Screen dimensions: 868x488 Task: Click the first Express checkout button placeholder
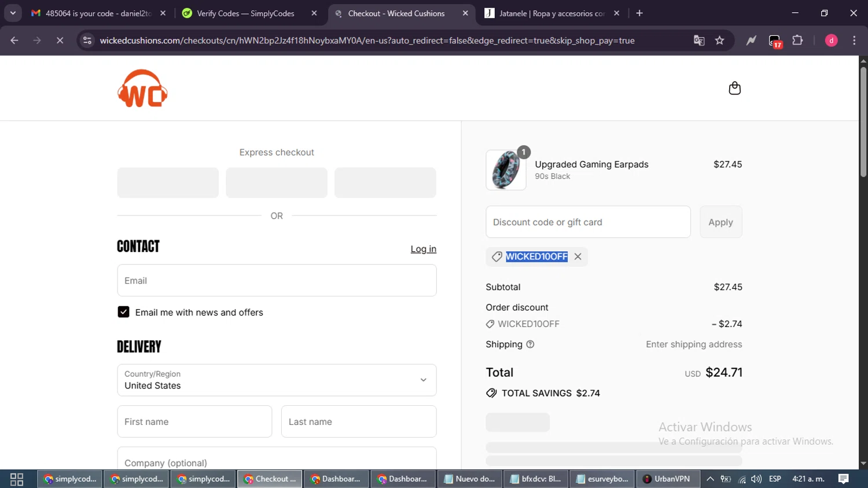168,183
